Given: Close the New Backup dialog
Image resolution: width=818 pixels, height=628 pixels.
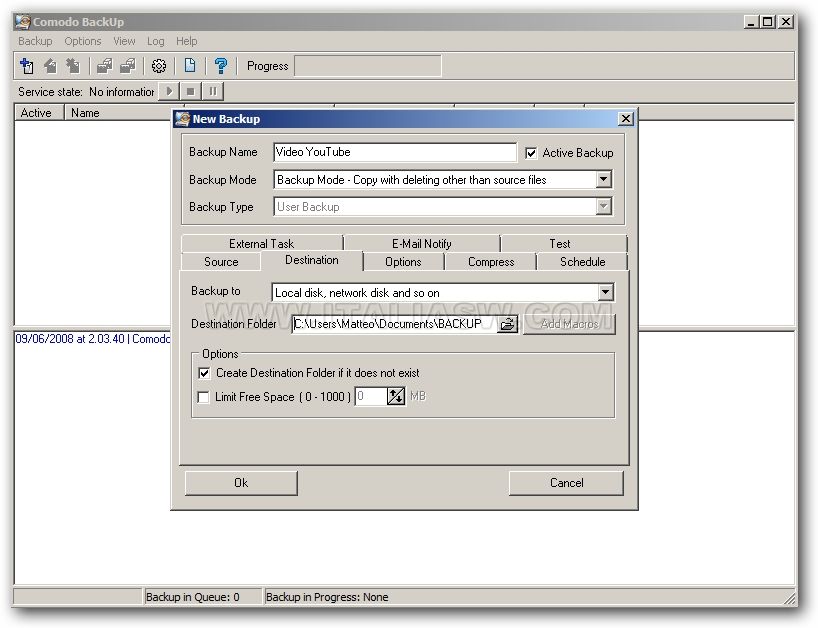Looking at the screenshot, I should click(626, 119).
